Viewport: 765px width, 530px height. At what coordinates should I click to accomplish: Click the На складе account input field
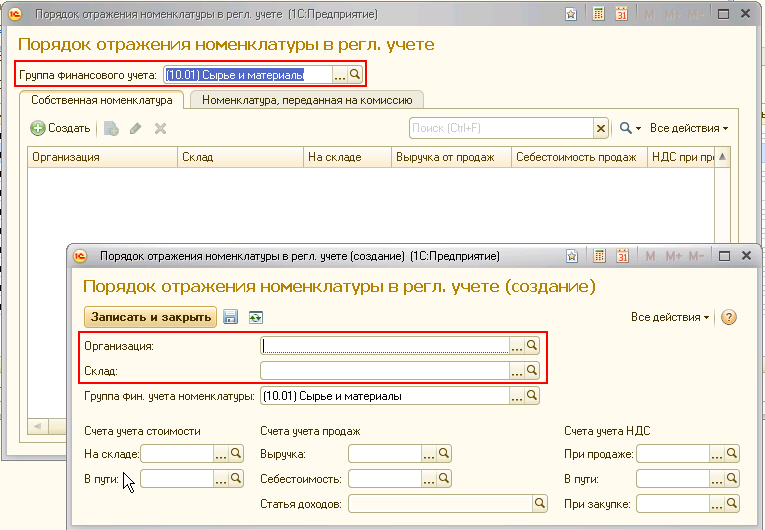pos(177,454)
